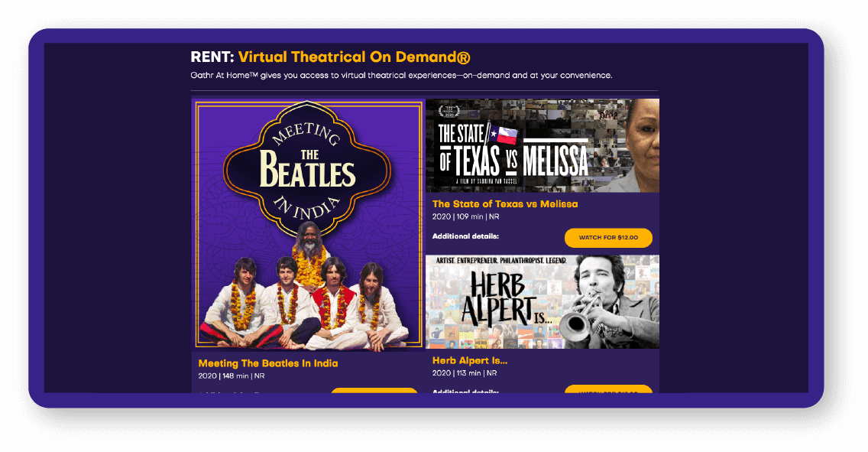Click the festival laurel badge on Texas banner
This screenshot has height=452, width=868.
point(449,111)
